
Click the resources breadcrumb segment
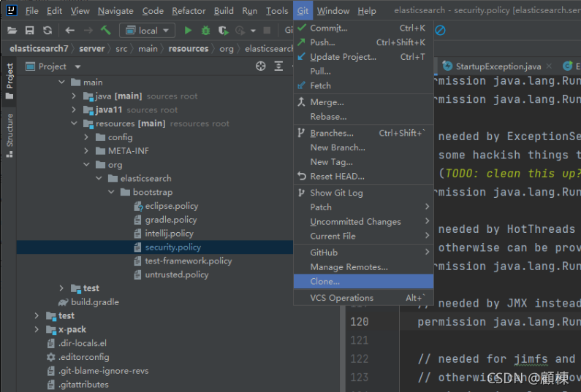189,48
